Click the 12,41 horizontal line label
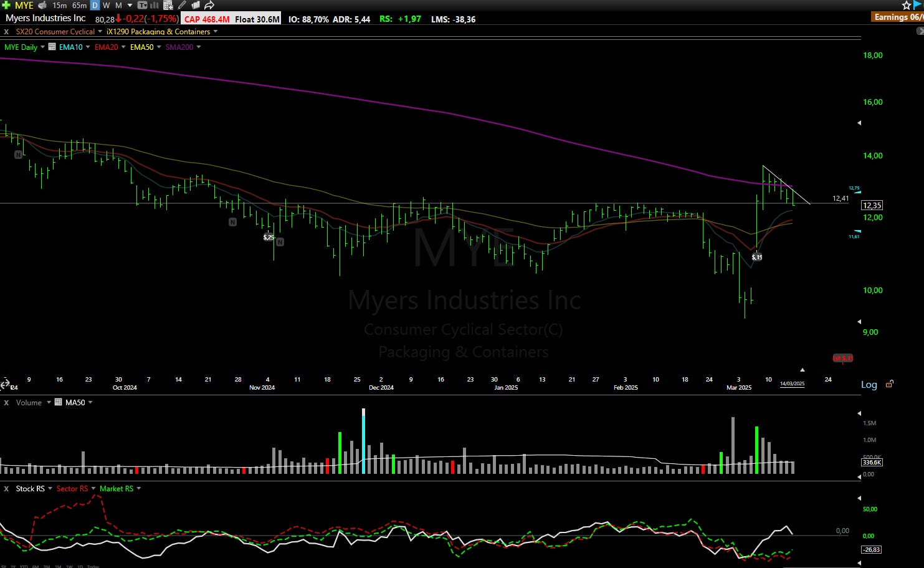 841,198
